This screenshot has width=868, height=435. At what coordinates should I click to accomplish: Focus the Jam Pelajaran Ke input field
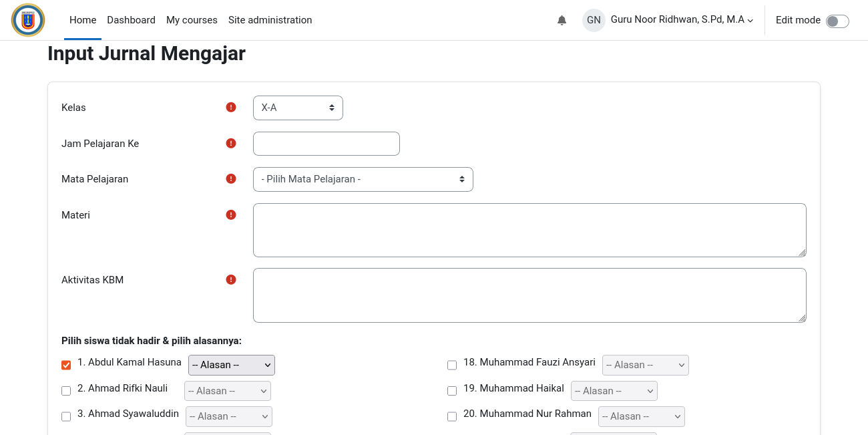click(x=327, y=144)
